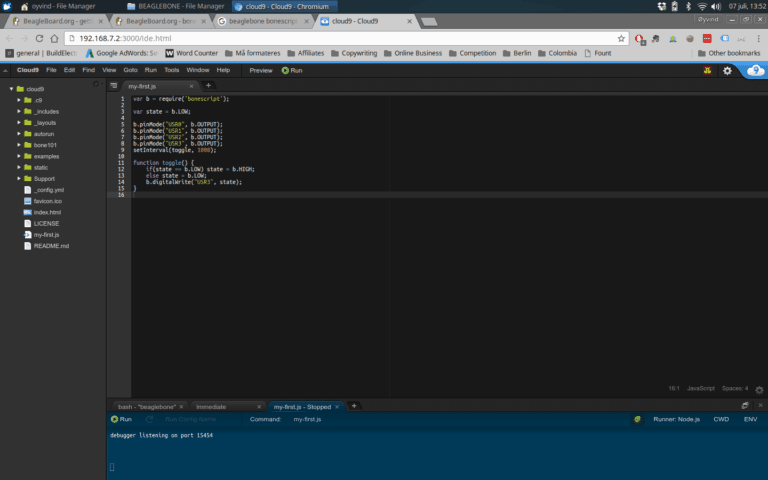Switch to the Immediate console tab

click(x=211, y=407)
